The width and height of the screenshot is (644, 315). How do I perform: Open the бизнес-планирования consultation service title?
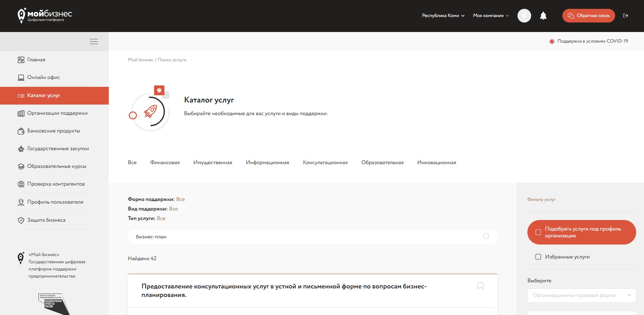pyautogui.click(x=284, y=291)
